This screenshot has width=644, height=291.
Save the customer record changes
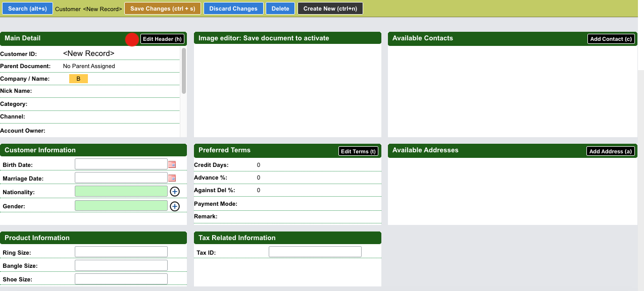pos(162,8)
